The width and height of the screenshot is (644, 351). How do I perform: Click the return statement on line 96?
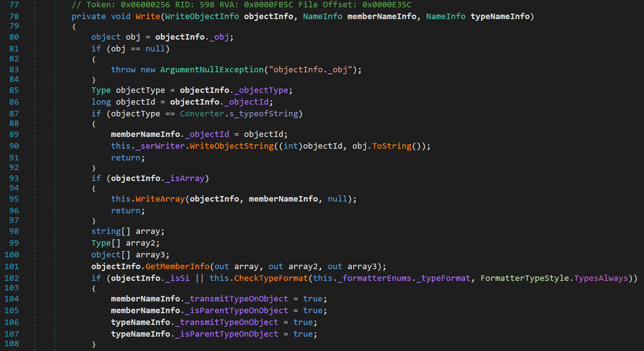128,211
